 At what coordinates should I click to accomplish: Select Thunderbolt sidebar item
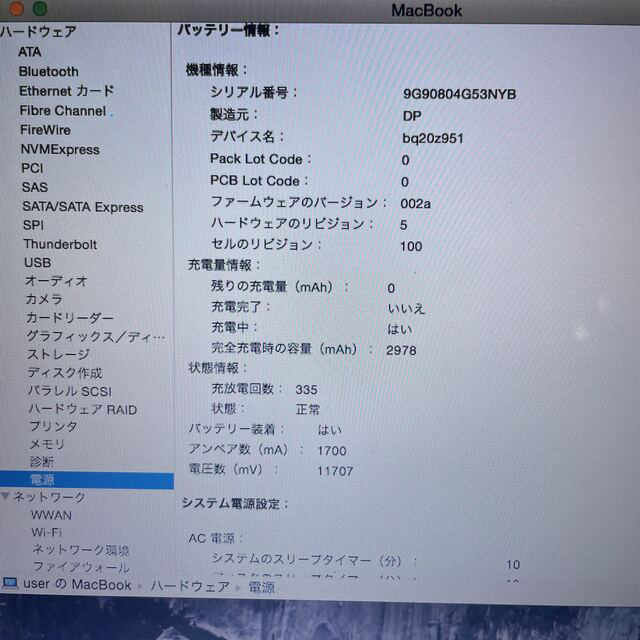pos(60,244)
